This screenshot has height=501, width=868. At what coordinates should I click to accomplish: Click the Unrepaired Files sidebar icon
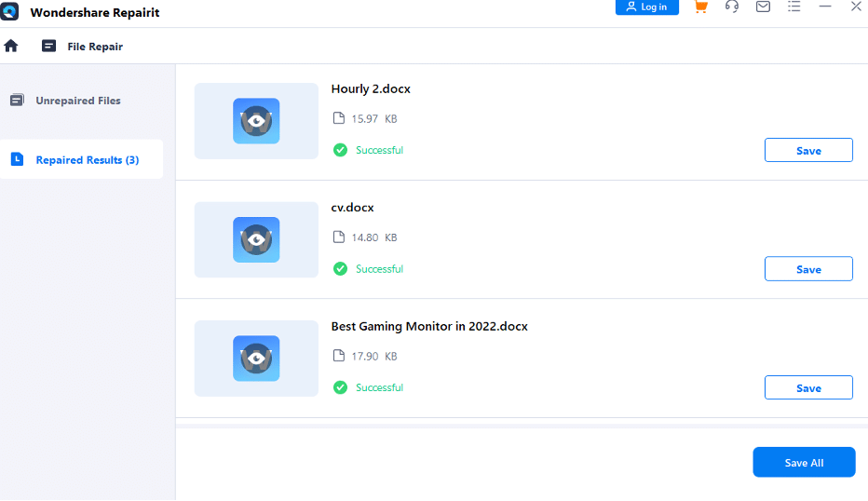pyautogui.click(x=17, y=101)
